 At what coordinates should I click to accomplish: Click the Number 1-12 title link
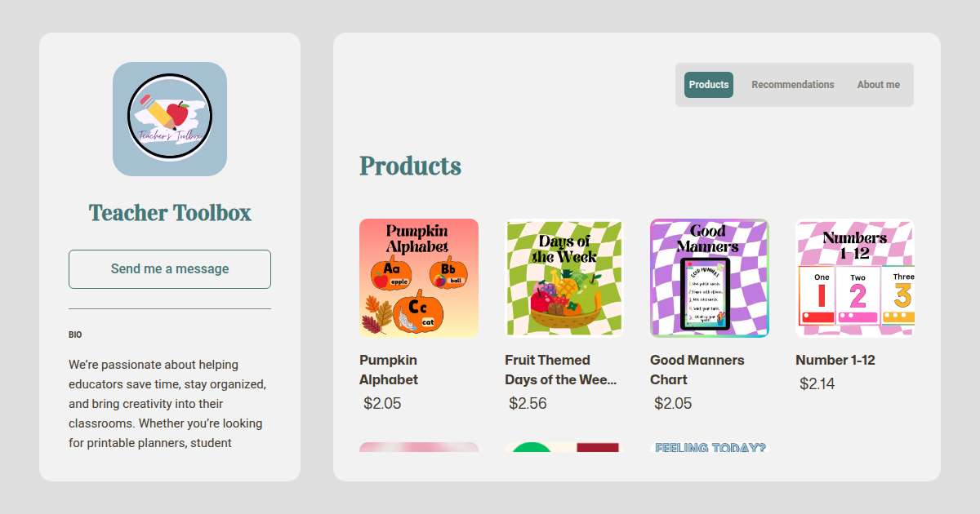click(x=835, y=360)
